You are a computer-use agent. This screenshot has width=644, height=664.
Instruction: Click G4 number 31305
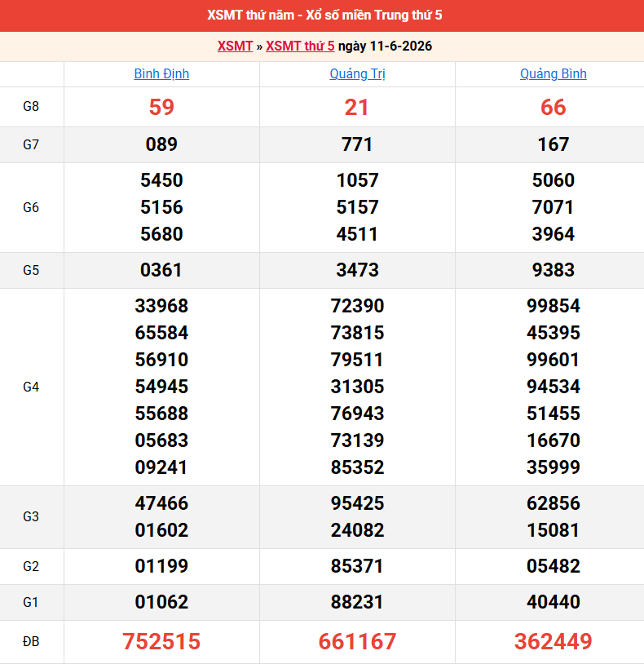click(358, 387)
